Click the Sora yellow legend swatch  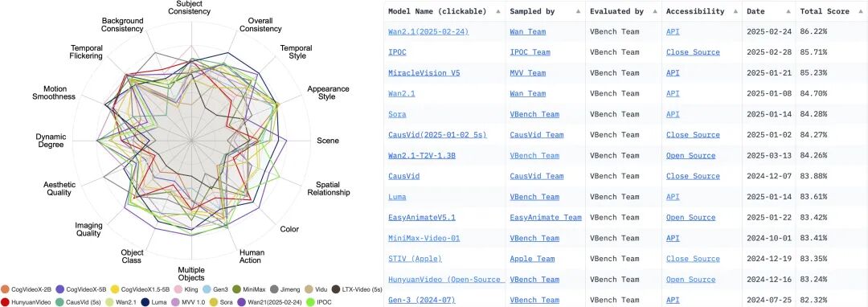coord(213,302)
